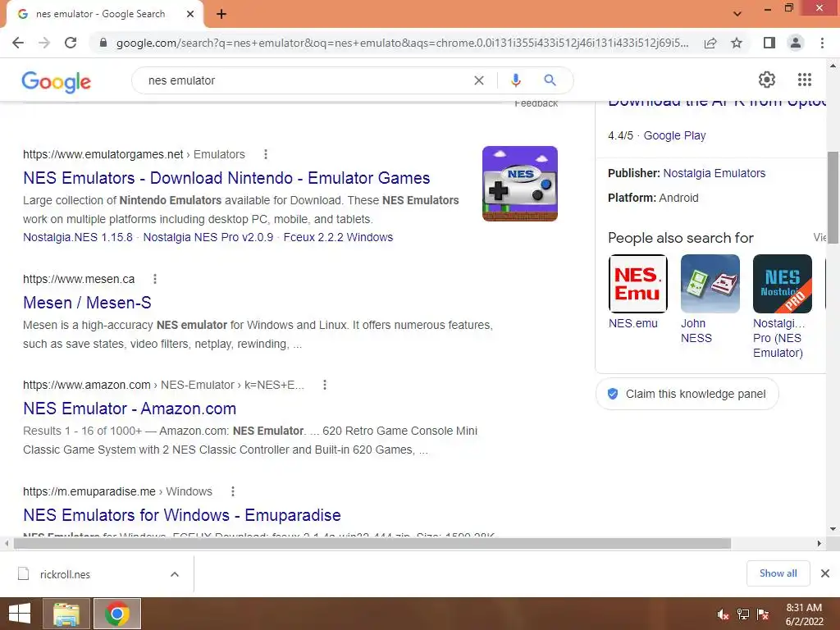The image size is (840, 630).
Task: Go back using the browser back arrow
Action: coord(18,43)
